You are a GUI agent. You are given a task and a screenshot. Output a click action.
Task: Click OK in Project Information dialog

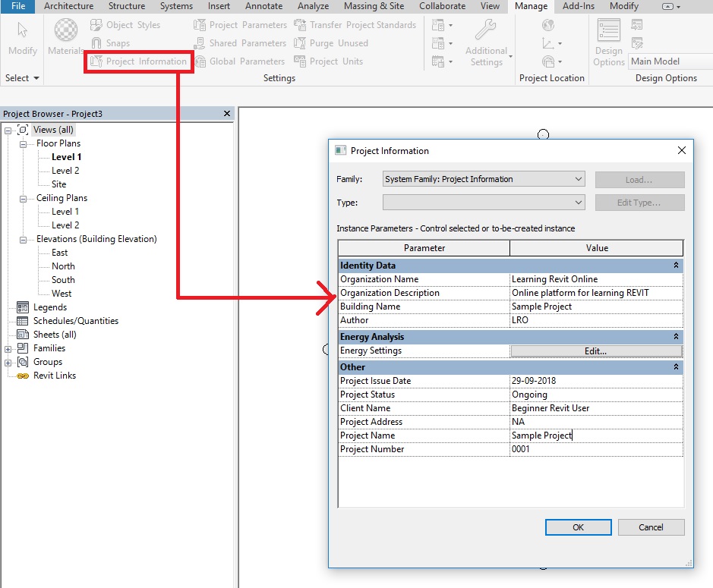tap(579, 527)
